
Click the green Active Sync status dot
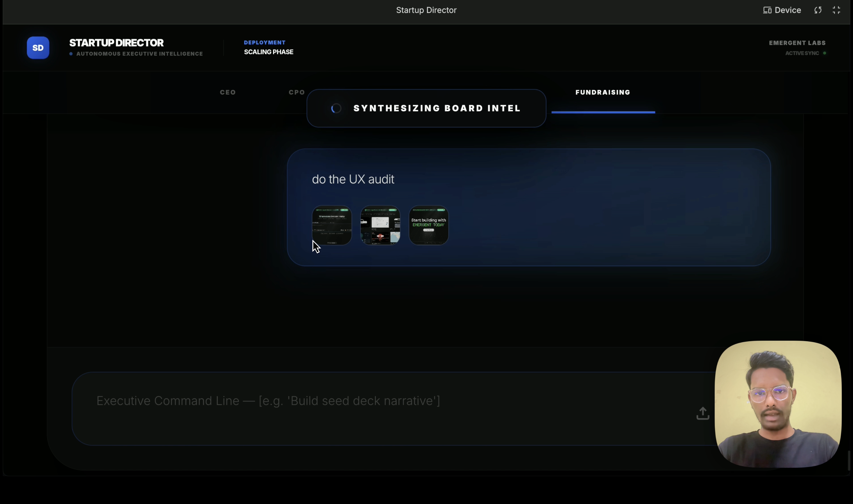click(x=825, y=53)
